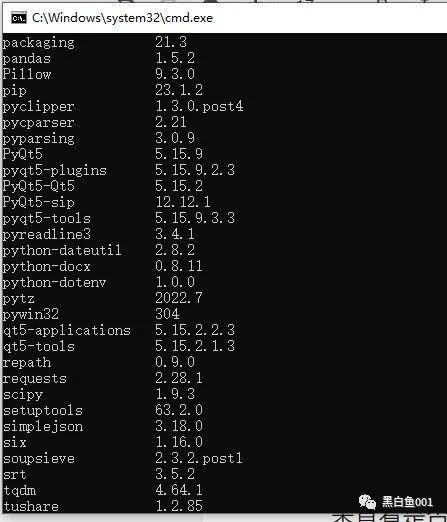Click the cmd.exe icon in title bar
The width and height of the screenshot is (447, 522).
pos(19,18)
